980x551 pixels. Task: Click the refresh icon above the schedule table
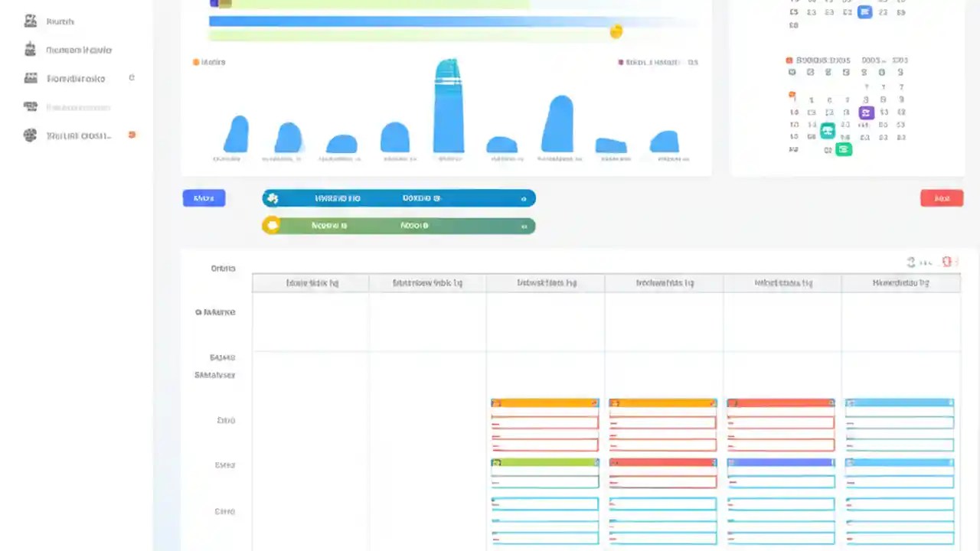(910, 262)
